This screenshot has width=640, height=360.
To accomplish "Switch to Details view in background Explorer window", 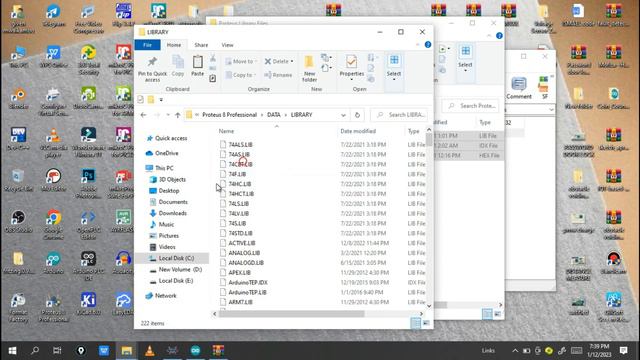I will tap(487, 314).
